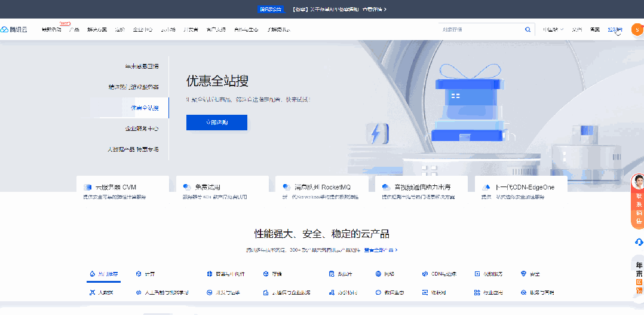Open the 云市场 navigation item
Screen dimensions: 644x315
[x=168, y=29]
